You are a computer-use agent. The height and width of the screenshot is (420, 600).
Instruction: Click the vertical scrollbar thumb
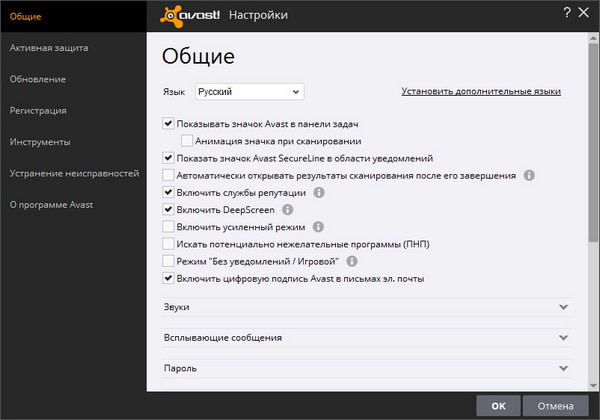point(593,142)
